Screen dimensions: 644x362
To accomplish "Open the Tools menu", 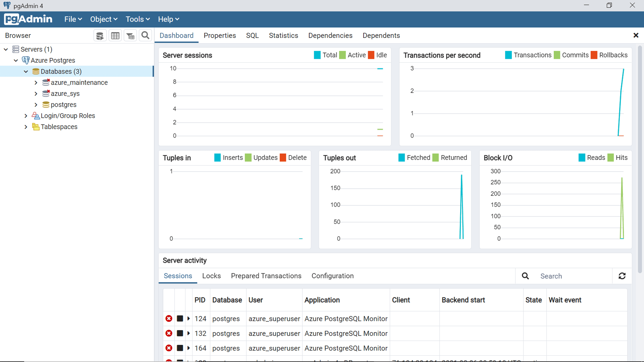I will 138,19.
